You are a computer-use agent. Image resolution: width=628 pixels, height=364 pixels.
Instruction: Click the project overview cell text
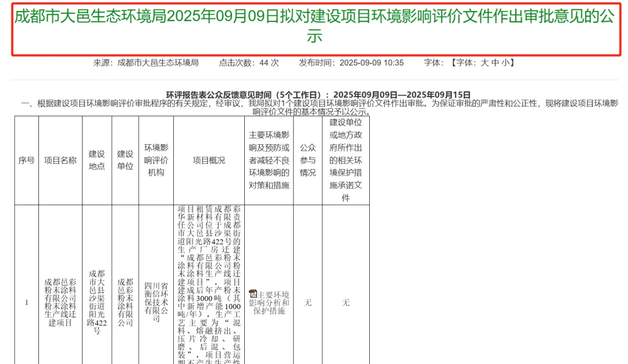point(209,284)
